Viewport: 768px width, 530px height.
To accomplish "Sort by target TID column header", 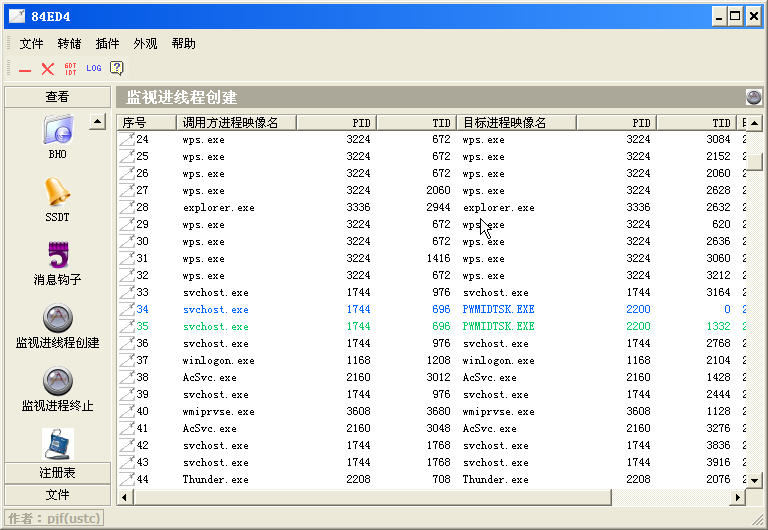I will [x=697, y=122].
